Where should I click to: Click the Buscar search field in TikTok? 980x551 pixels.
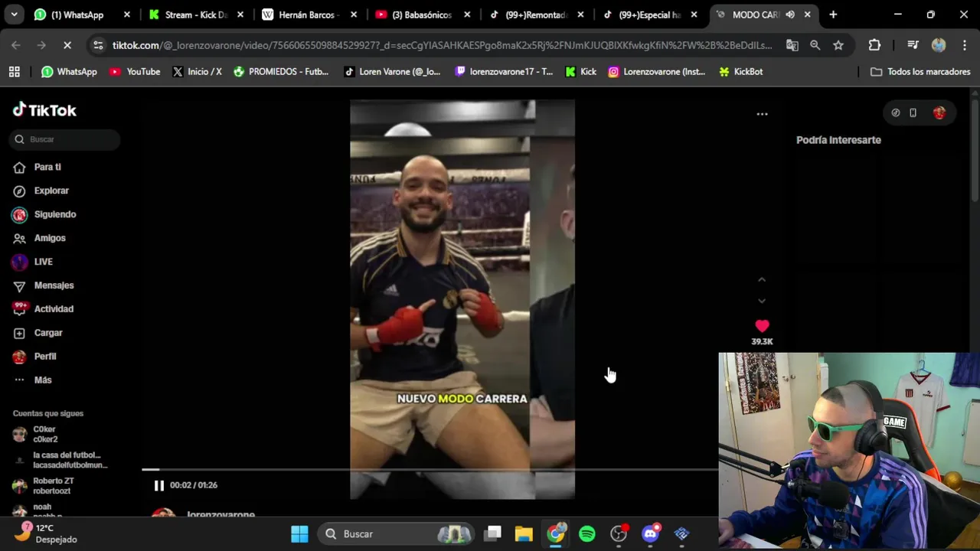click(x=65, y=139)
